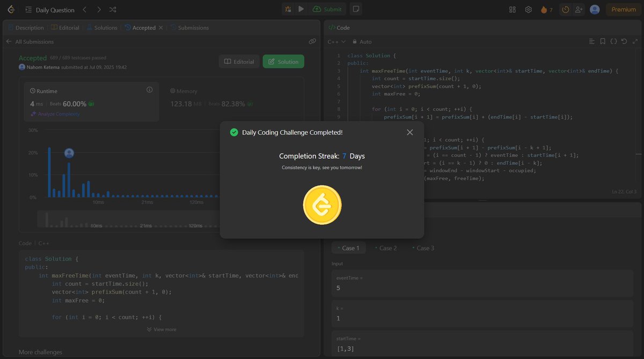Viewport: 644px width, 359px height.
Task: Toggle the Auto lock setting
Action: click(362, 41)
